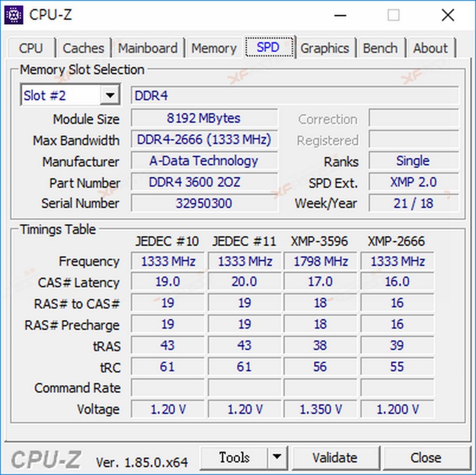Open the Caches tab
This screenshot has height=475, width=476.
tap(84, 48)
